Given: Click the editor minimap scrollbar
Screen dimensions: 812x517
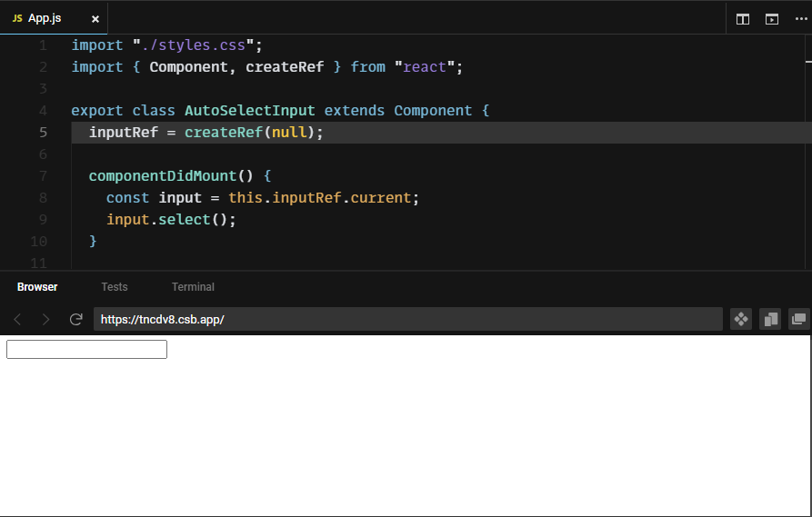Looking at the screenshot, I should [808, 152].
